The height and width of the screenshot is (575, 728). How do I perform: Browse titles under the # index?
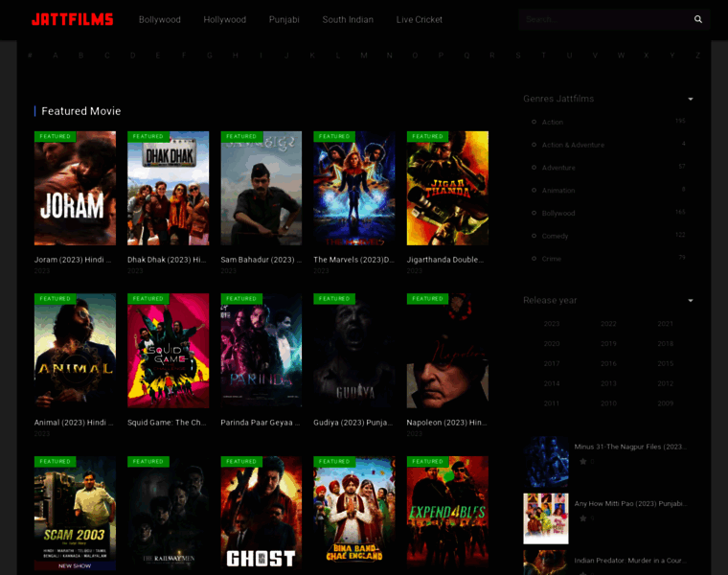30,56
